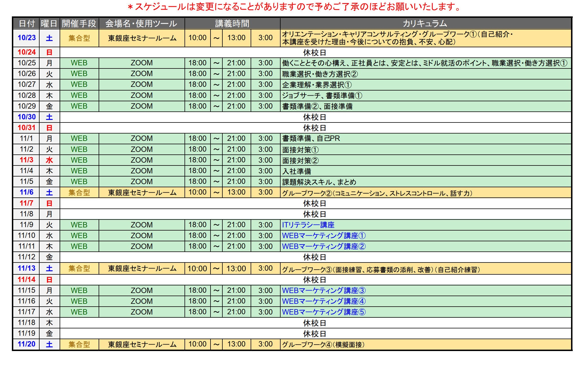This screenshot has height=368, width=588.
Task: Select the 10/23 date cell
Action: tap(26, 38)
